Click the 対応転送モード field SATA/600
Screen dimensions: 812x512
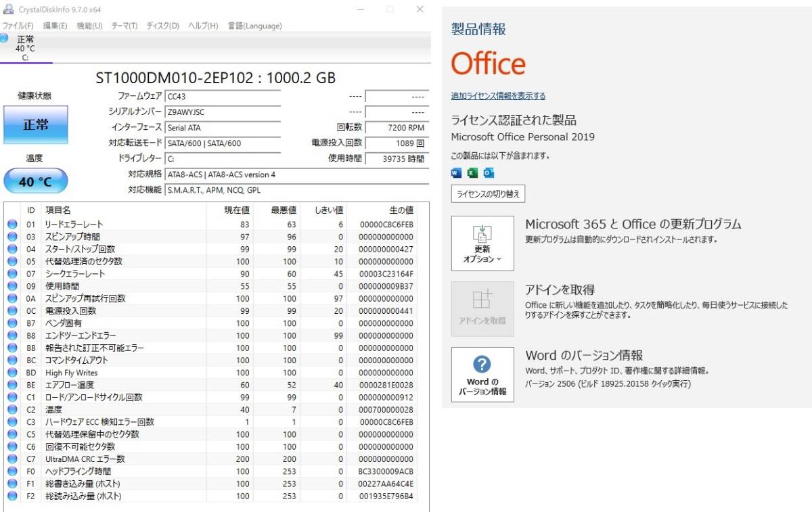223,143
